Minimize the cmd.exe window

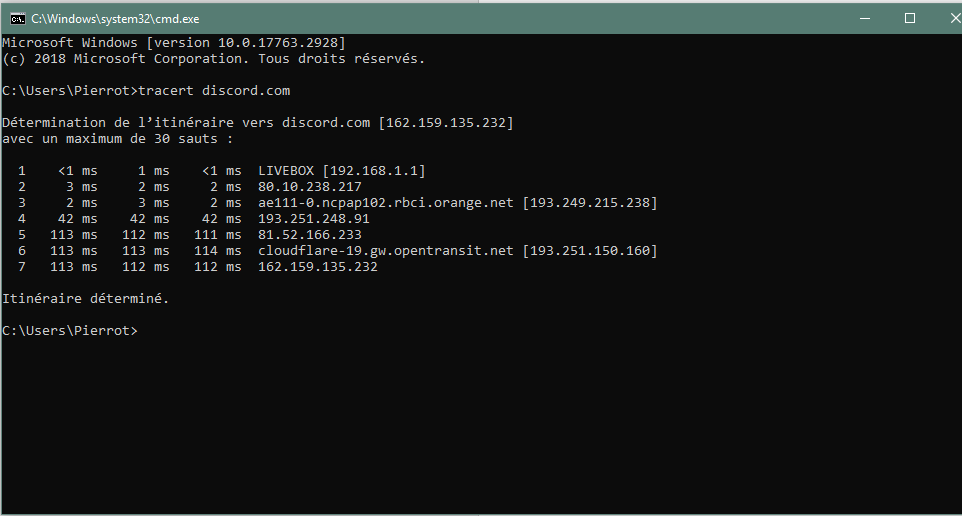[862, 18]
